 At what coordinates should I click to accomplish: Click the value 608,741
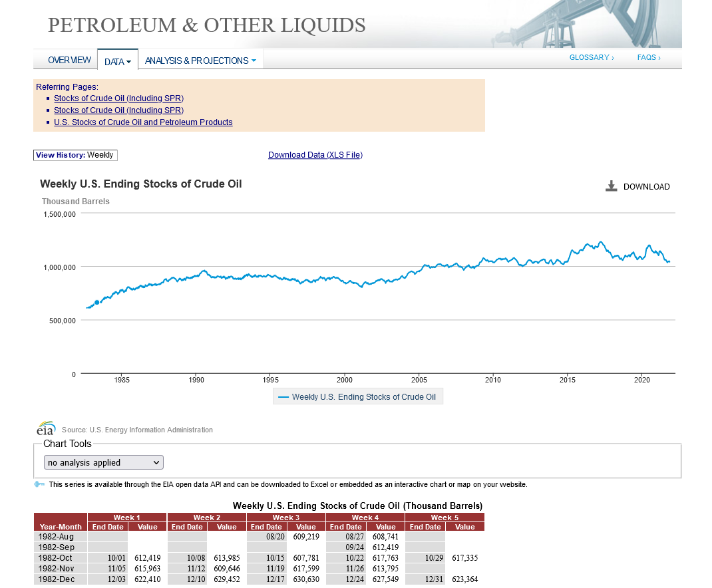(385, 537)
